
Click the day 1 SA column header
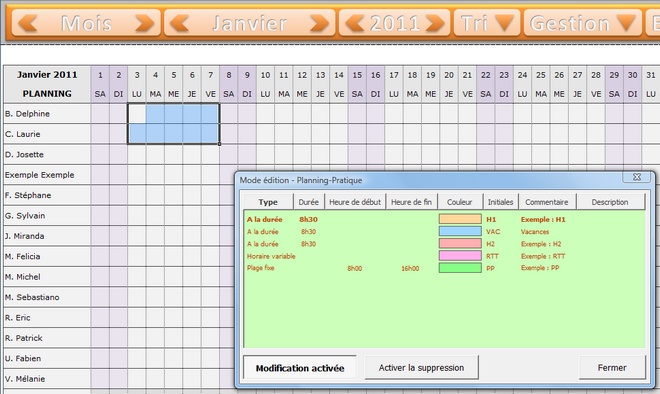[x=100, y=84]
